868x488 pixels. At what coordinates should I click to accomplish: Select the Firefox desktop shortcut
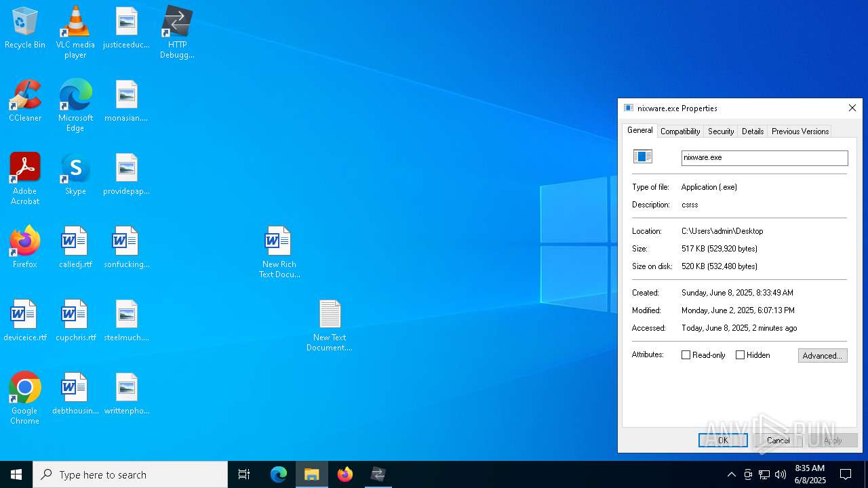coord(25,247)
